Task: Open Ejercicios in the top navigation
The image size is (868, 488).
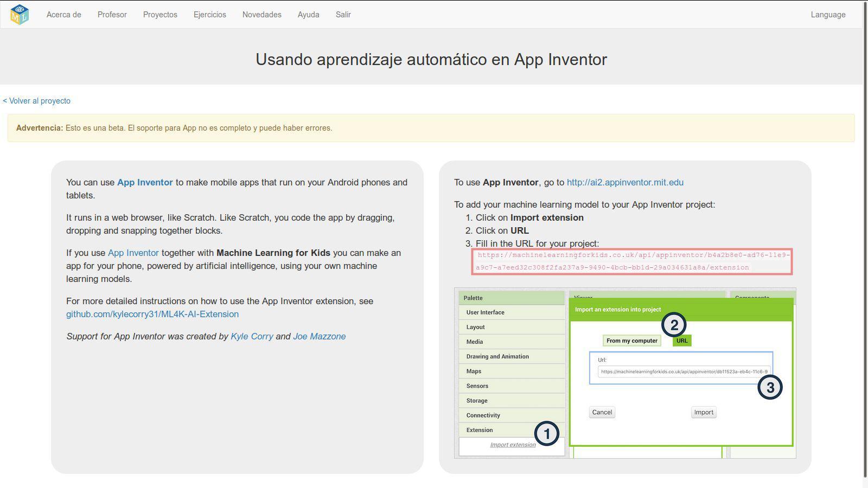Action: [x=210, y=15]
